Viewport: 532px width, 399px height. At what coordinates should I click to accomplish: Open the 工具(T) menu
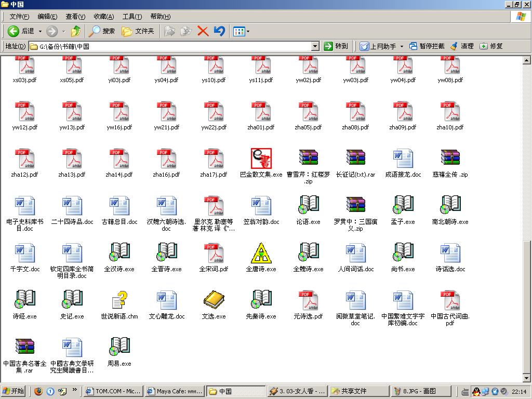tap(132, 17)
